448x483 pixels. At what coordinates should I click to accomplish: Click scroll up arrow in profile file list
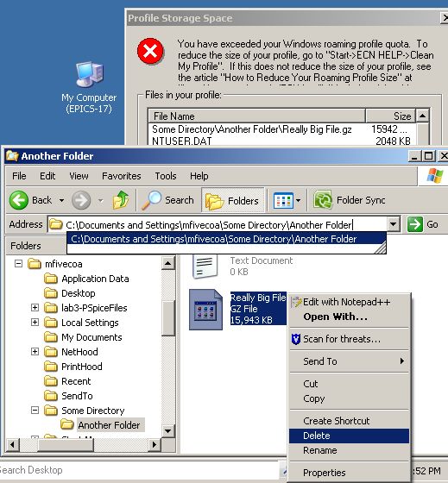(x=422, y=116)
